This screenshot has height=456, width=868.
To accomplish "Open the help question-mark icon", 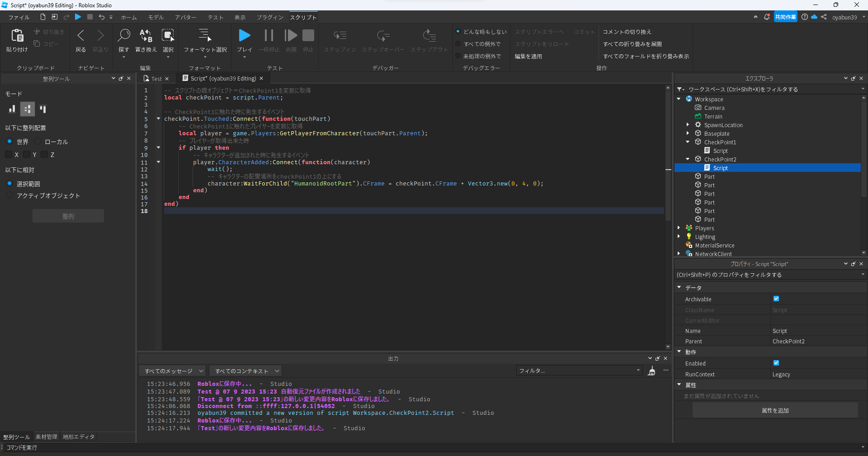I will (805, 17).
